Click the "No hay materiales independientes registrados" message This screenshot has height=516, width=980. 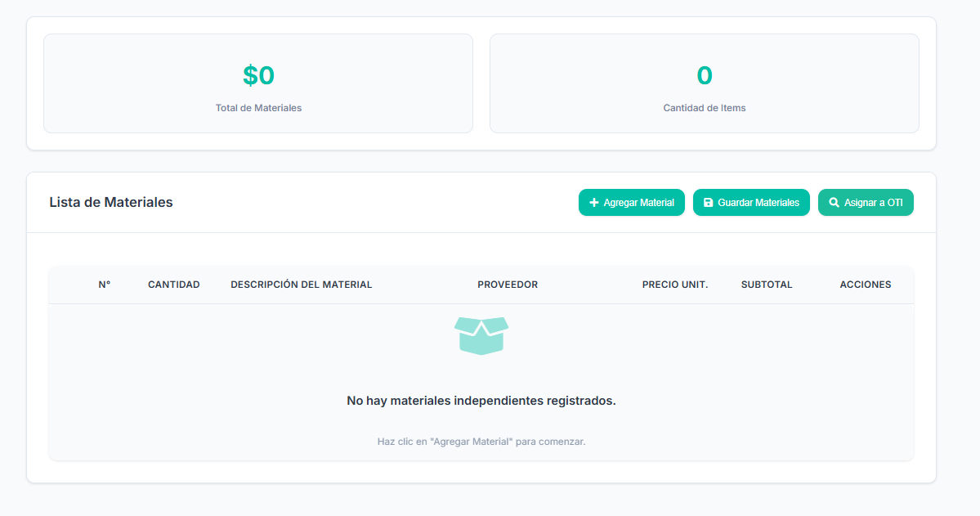pos(481,401)
